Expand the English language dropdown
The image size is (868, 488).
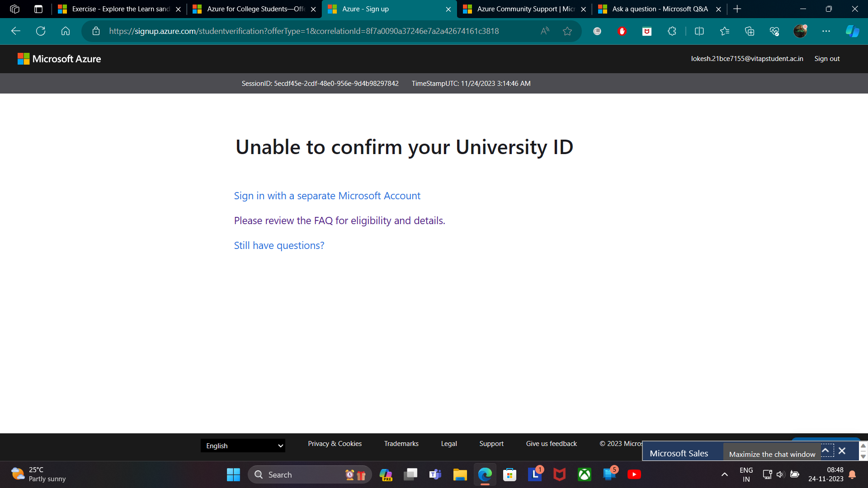pyautogui.click(x=243, y=446)
